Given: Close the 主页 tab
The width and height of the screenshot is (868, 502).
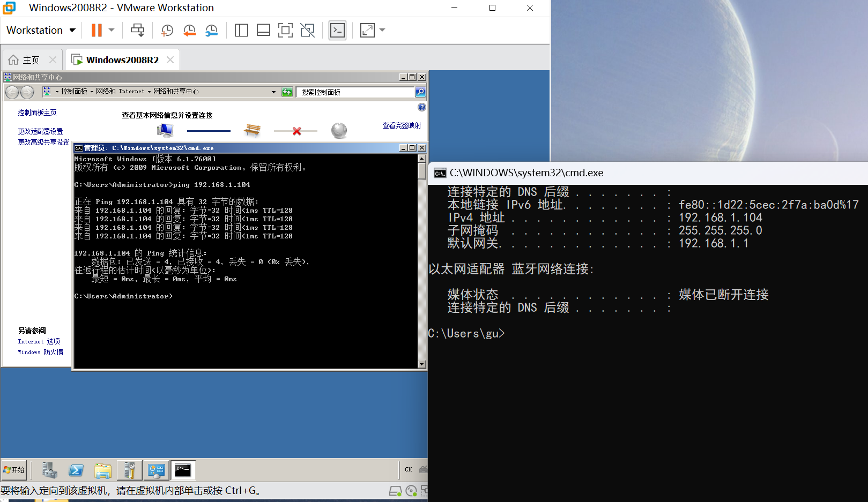Looking at the screenshot, I should pyautogui.click(x=53, y=59).
